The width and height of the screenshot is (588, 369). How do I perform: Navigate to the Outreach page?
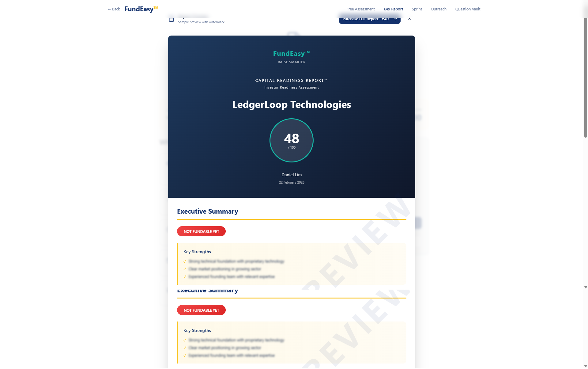coord(439,9)
